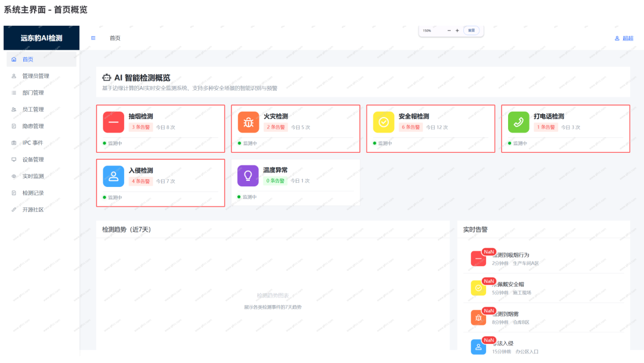Click the red icon of the smoking alert
Screen dimensions: 644x363
478,259
